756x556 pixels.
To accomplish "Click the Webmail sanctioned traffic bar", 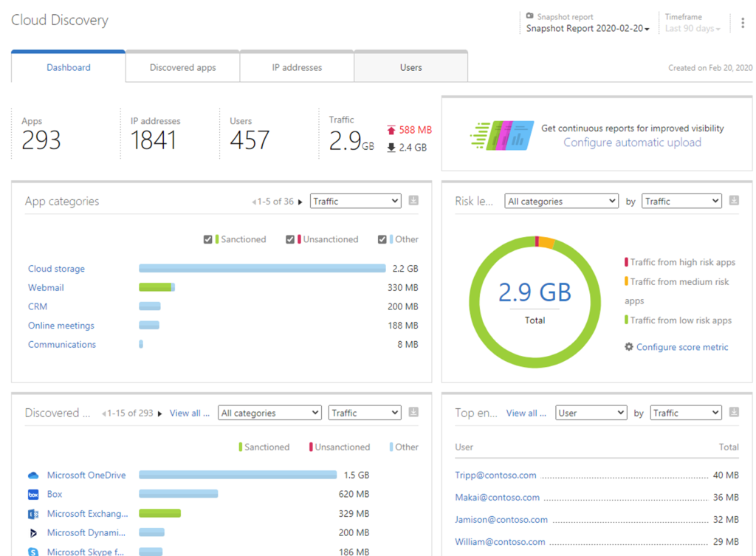I will coord(155,287).
